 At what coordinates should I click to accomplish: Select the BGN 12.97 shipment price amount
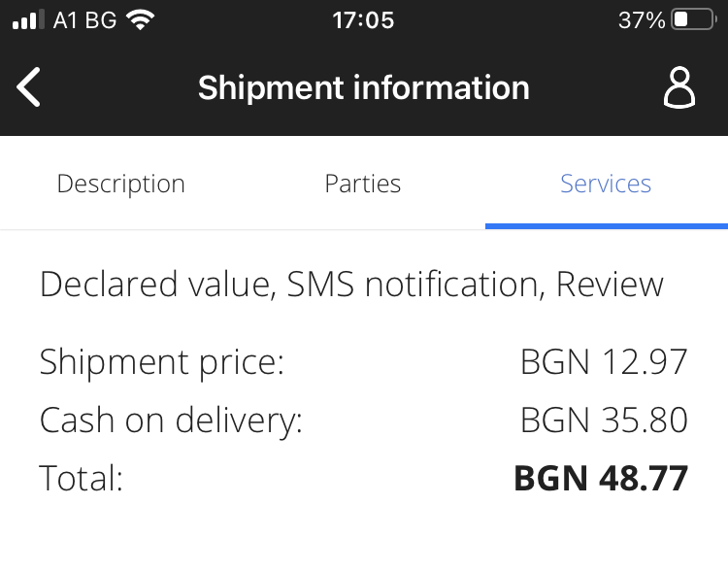[604, 362]
